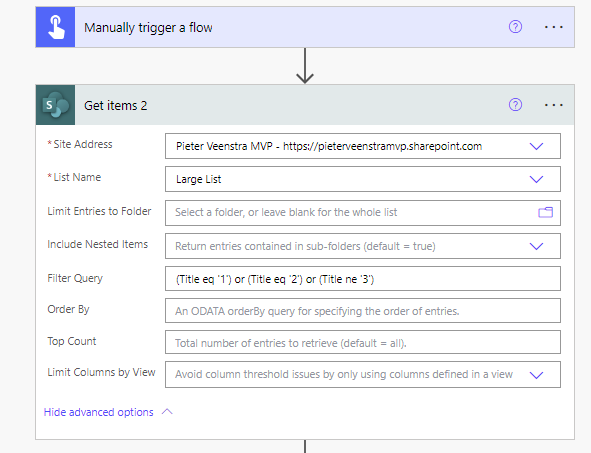Click the Top Count label

[72, 341]
